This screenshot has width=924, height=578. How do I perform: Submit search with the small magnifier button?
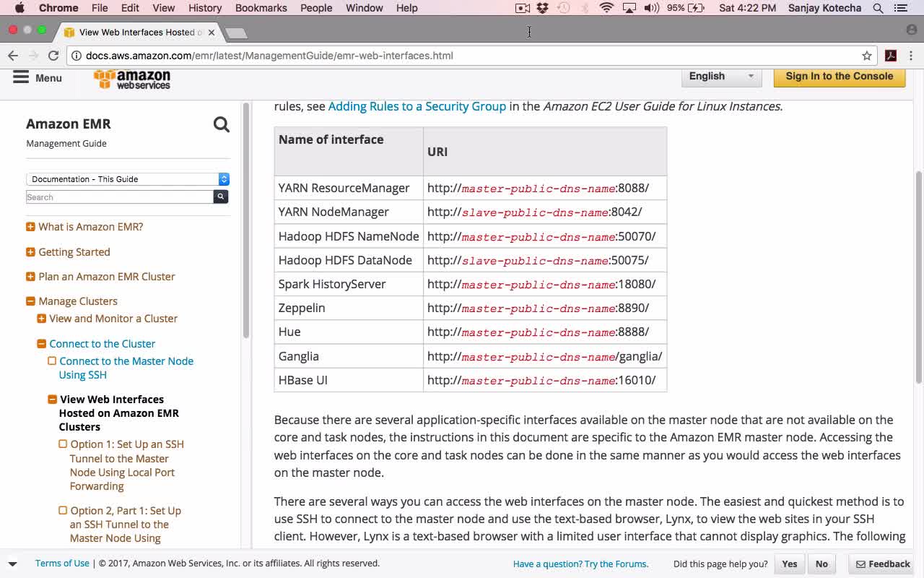[x=221, y=197]
